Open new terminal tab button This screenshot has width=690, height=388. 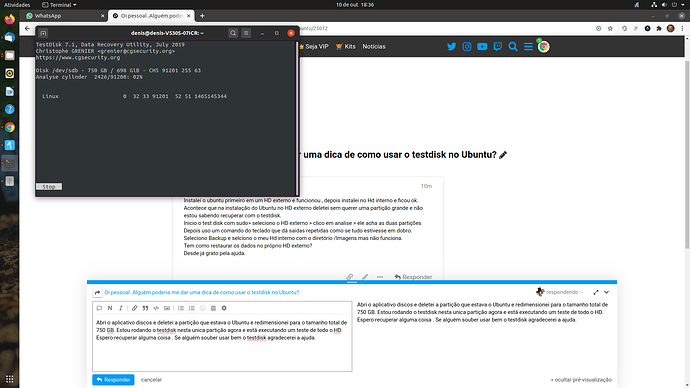[43, 33]
